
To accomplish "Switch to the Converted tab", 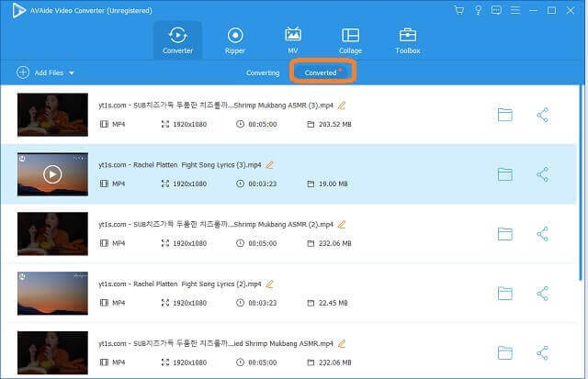I will click(321, 72).
